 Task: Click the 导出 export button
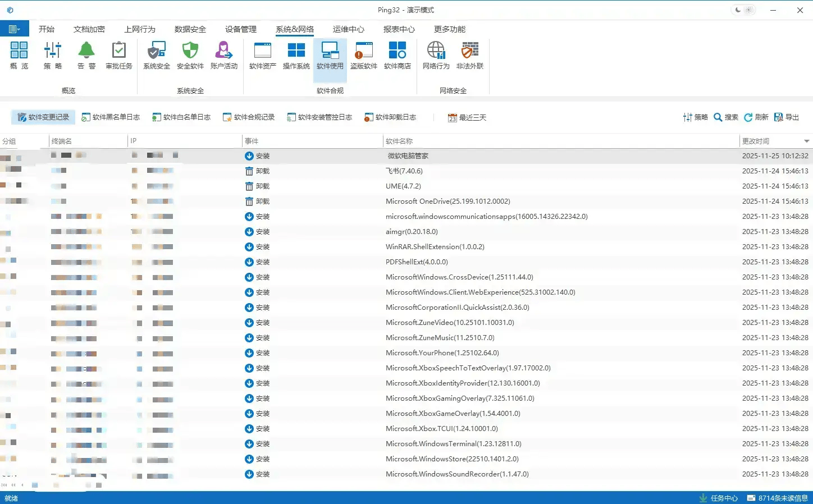click(787, 117)
